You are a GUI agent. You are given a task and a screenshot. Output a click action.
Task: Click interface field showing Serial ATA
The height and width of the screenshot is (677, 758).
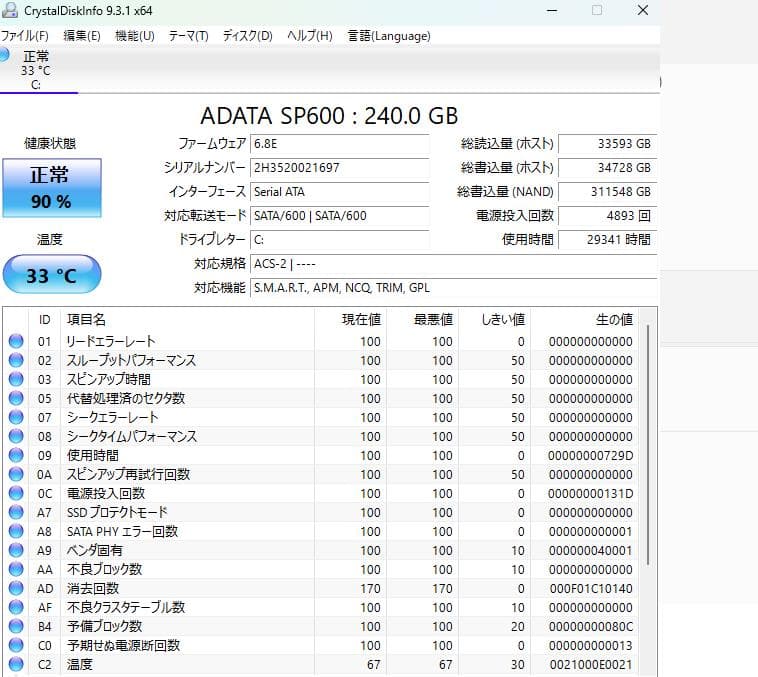click(x=339, y=191)
